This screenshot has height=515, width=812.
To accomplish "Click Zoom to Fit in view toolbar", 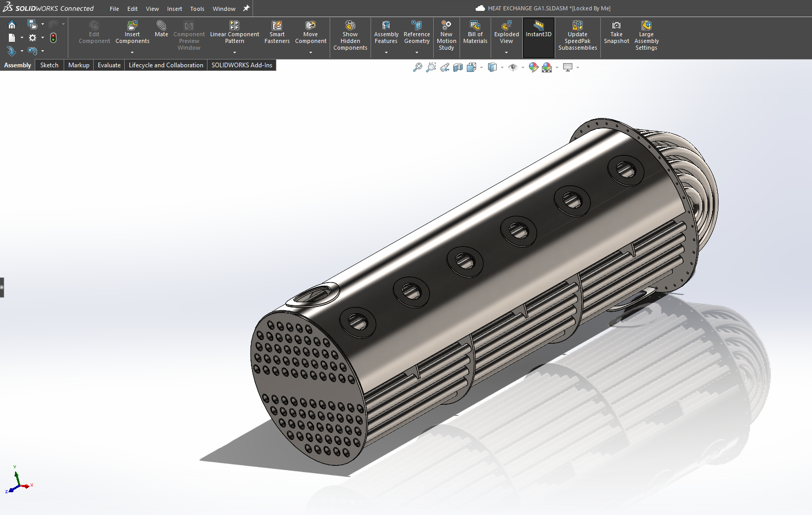I will tap(418, 67).
